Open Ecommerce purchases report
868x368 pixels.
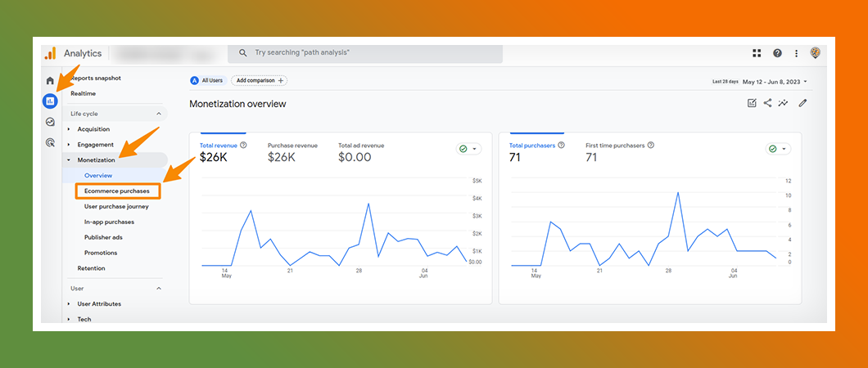(117, 191)
